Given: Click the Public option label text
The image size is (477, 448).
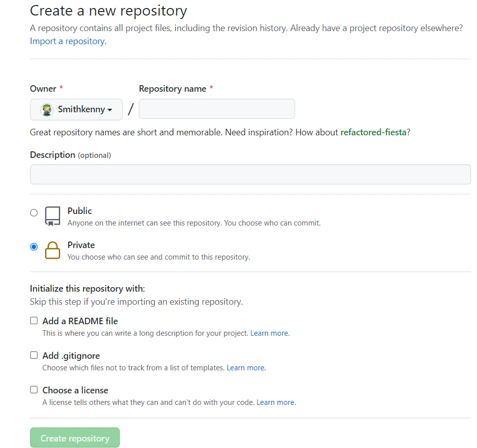Looking at the screenshot, I should pyautogui.click(x=80, y=211).
